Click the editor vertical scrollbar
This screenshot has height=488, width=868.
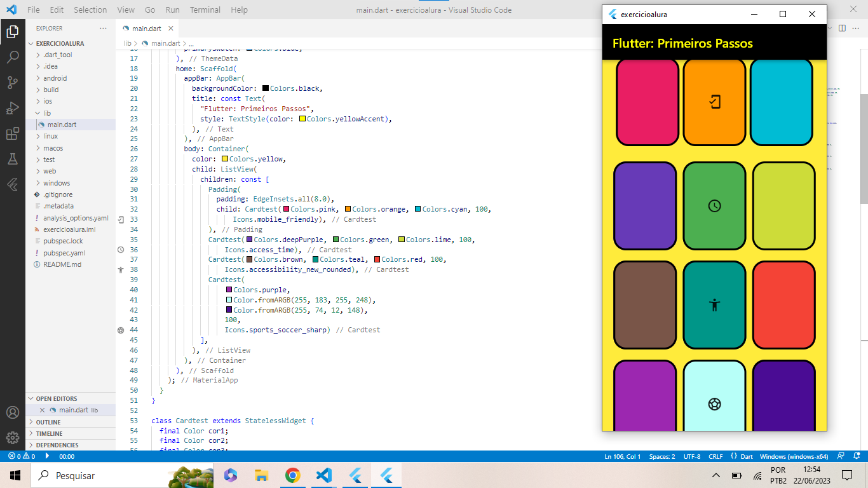tap(864, 148)
